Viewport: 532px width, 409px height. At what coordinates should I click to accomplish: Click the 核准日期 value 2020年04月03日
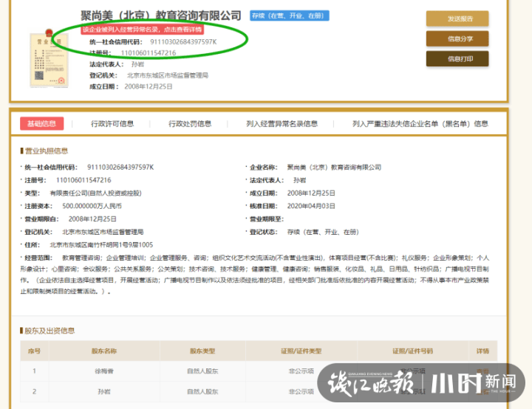click(311, 206)
